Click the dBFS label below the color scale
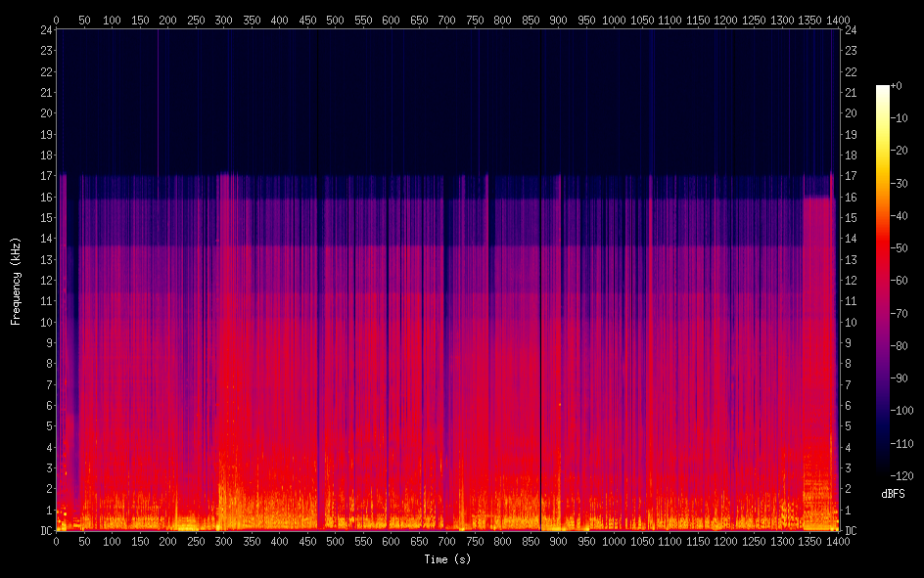This screenshot has width=924, height=578. point(893,494)
